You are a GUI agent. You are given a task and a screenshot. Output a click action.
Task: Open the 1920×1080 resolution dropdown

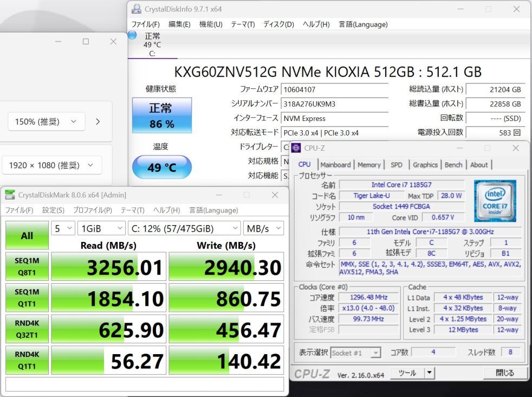click(x=51, y=164)
